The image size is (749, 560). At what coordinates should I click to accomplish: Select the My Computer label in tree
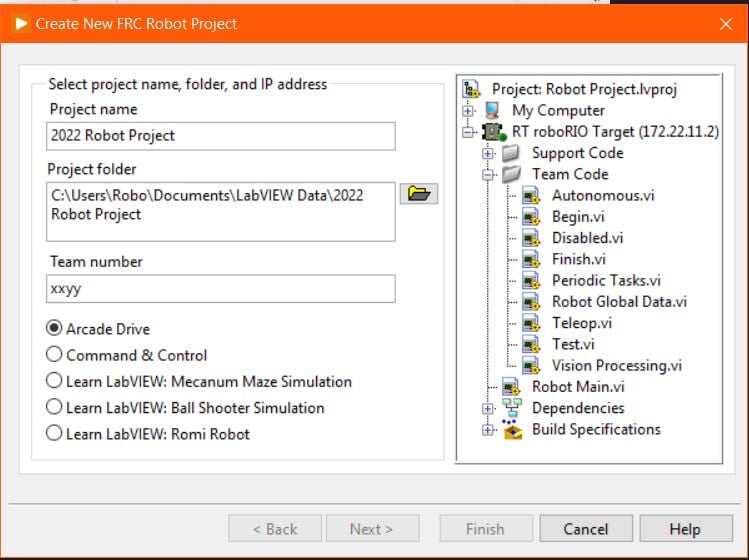point(558,111)
